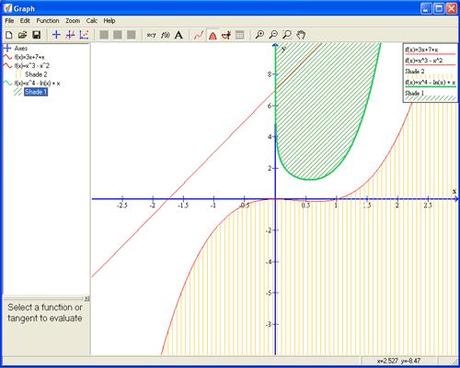Insert a new function f(x)
The image size is (460, 368).
(165, 35)
